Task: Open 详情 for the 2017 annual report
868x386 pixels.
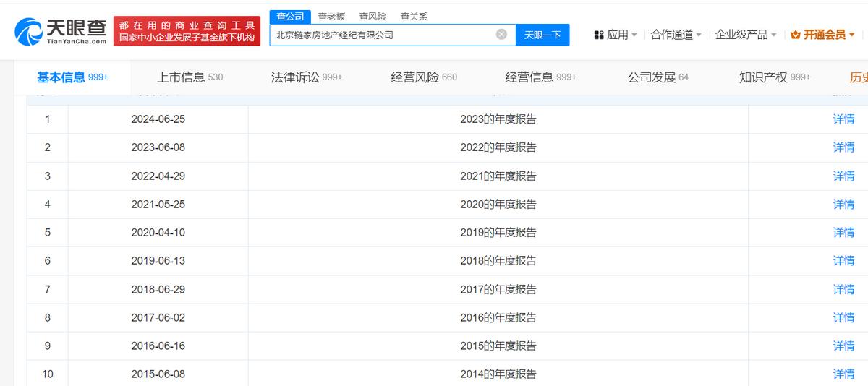Action: pos(843,289)
